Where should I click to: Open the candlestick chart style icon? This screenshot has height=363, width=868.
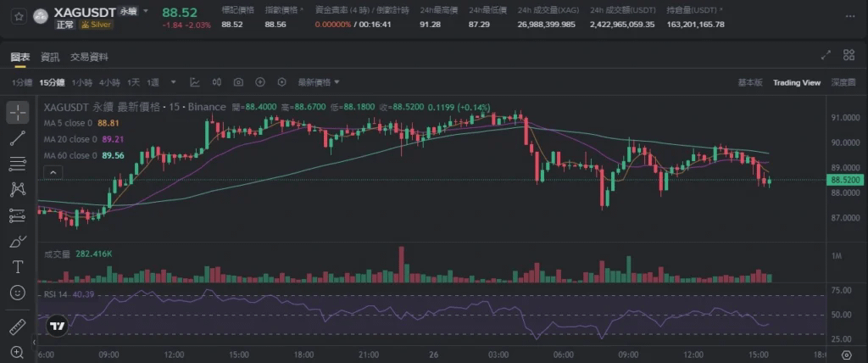pyautogui.click(x=216, y=82)
